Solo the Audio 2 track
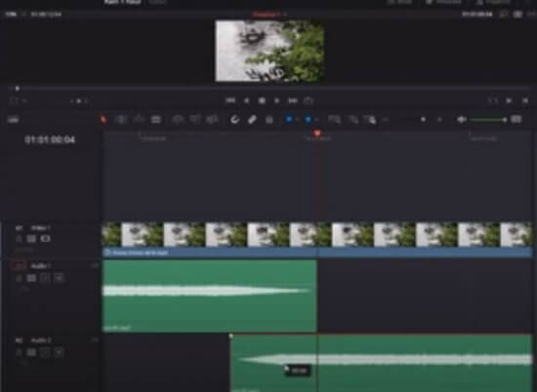The image size is (537, 392). [45, 352]
